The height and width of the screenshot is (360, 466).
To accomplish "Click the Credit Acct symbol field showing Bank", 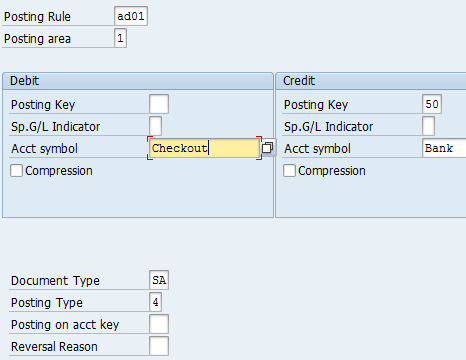I will 444,148.
